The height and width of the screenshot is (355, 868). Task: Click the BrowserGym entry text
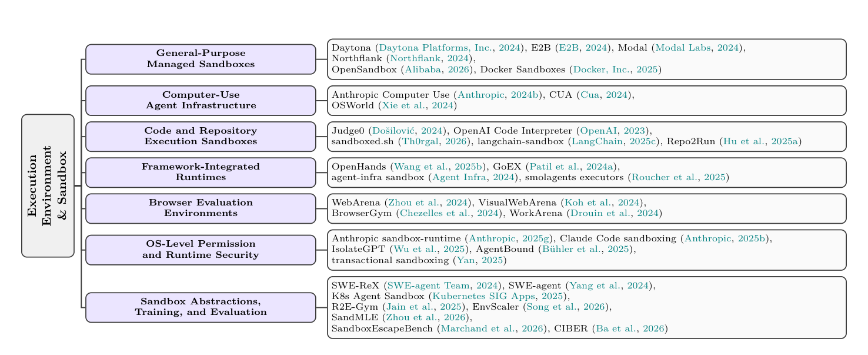[x=362, y=213]
